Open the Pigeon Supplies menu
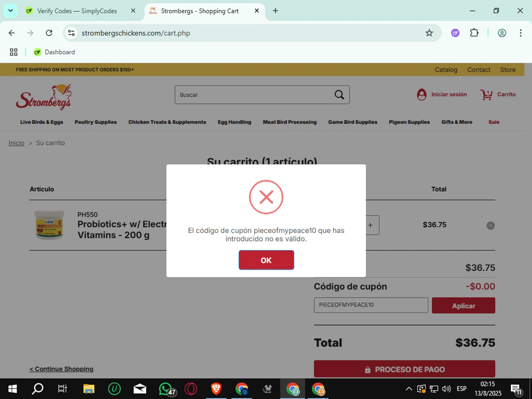The width and height of the screenshot is (532, 399). click(409, 122)
